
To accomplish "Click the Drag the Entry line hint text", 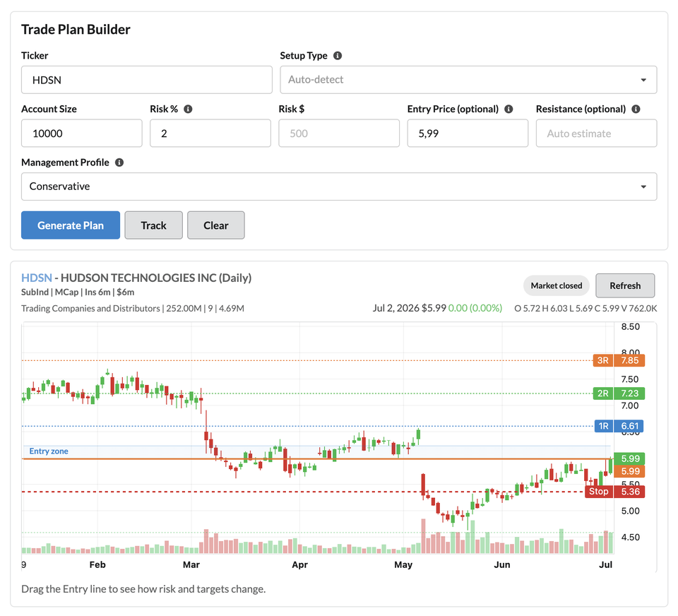I will (x=143, y=589).
